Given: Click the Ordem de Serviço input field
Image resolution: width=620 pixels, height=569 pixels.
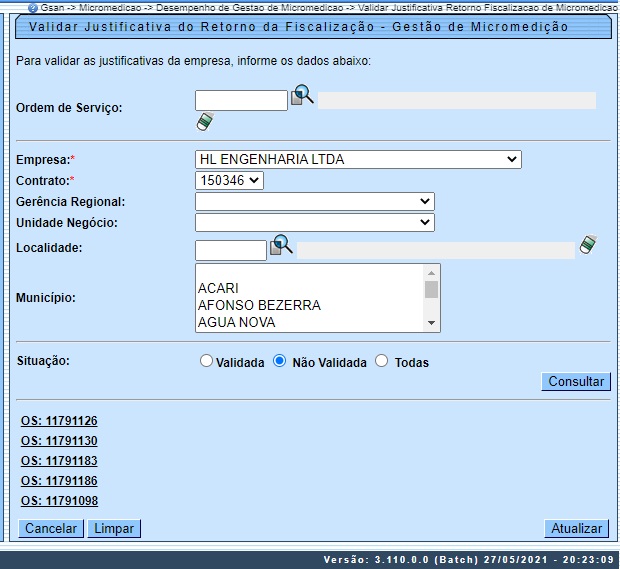Looking at the screenshot, I should (x=241, y=100).
